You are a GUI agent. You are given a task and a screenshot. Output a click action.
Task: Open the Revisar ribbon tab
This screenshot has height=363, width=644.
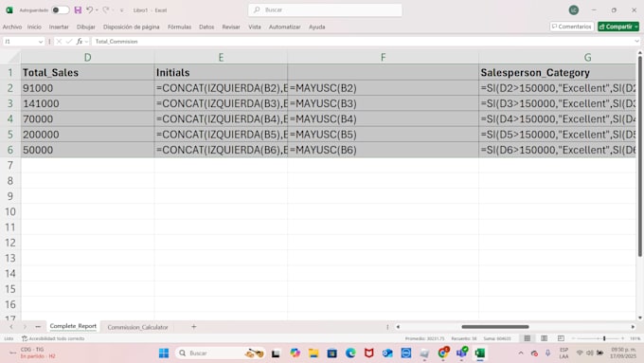pos(231,27)
